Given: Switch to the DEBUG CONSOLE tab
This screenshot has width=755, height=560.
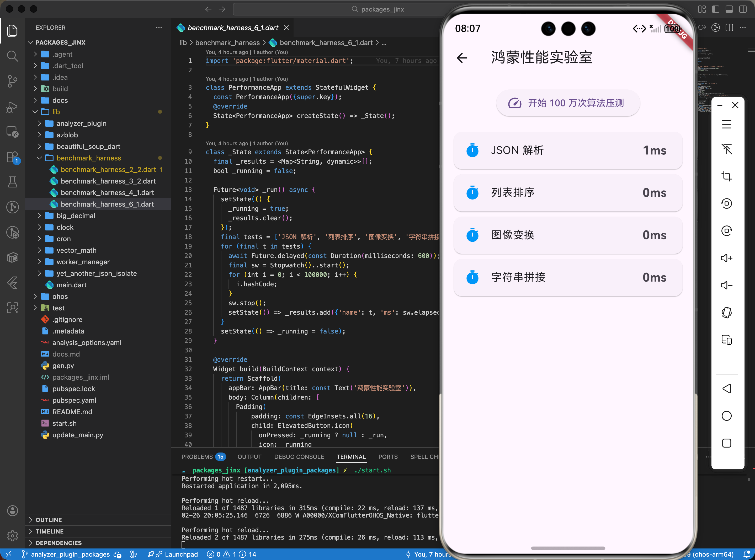Looking at the screenshot, I should (x=299, y=457).
